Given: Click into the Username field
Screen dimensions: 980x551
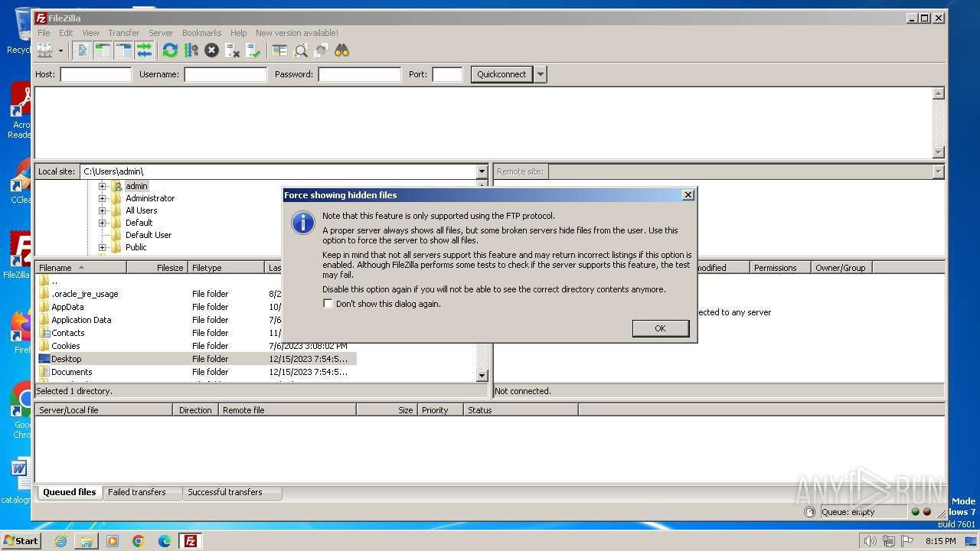Looking at the screenshot, I should pyautogui.click(x=225, y=74).
